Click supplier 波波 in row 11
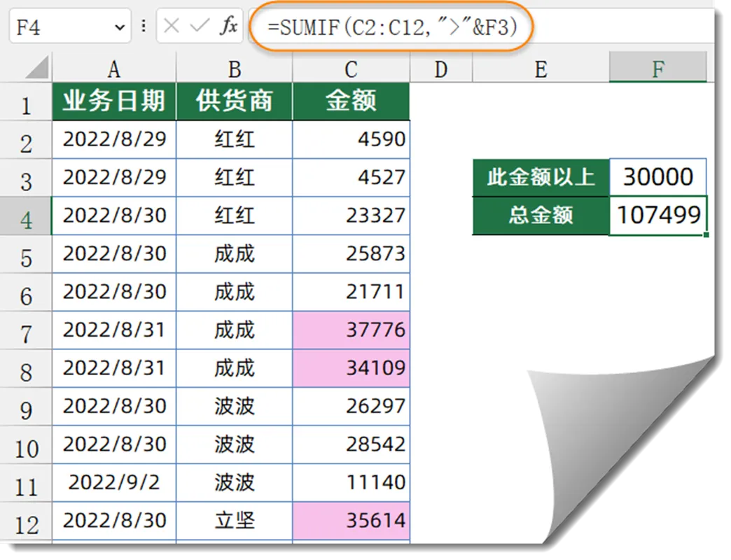Viewport: 731px width, 560px height. click(x=235, y=483)
